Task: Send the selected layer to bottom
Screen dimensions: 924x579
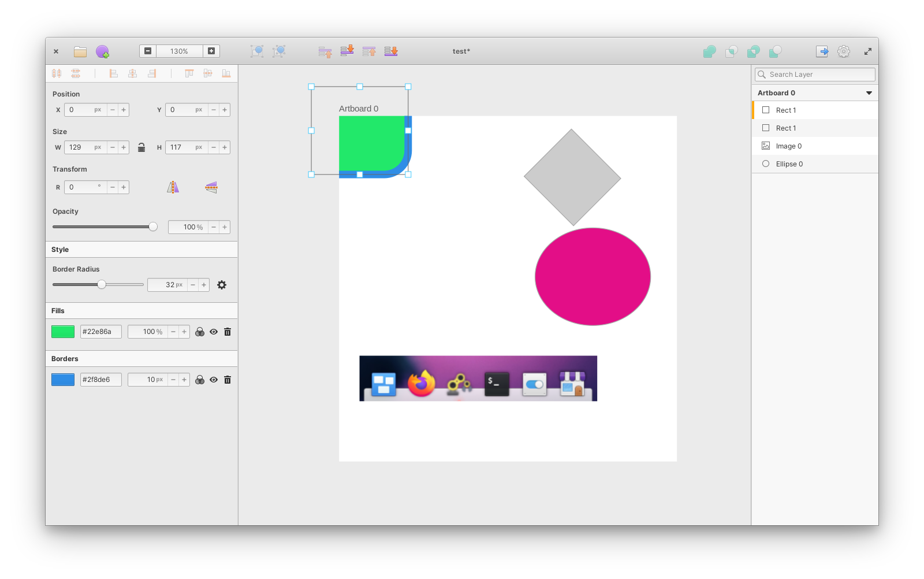Action: [391, 51]
